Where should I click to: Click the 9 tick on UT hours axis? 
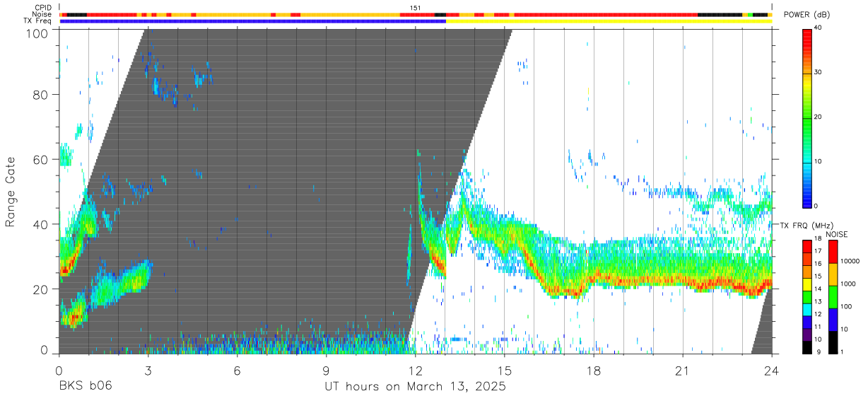click(x=326, y=370)
